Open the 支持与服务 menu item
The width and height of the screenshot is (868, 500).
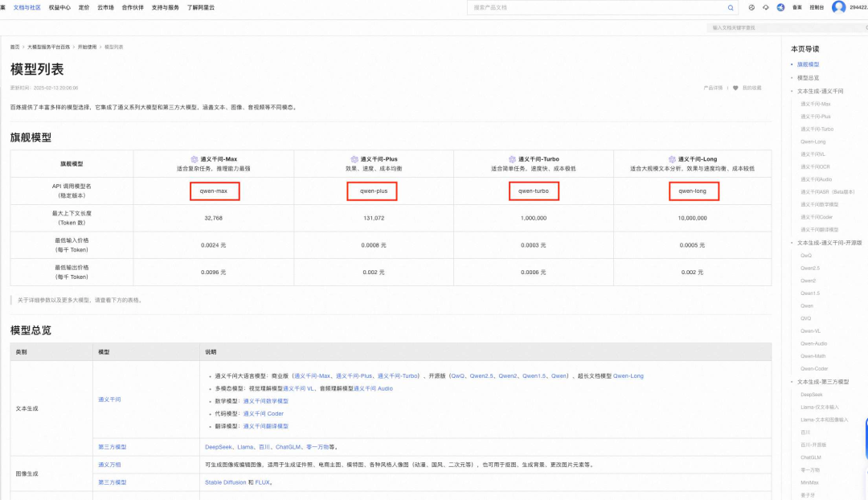166,8
